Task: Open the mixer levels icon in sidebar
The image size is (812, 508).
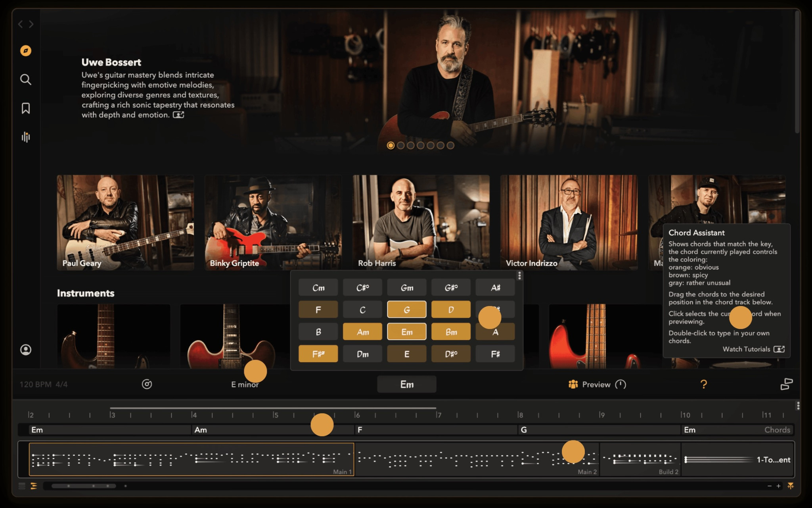Action: (26, 137)
